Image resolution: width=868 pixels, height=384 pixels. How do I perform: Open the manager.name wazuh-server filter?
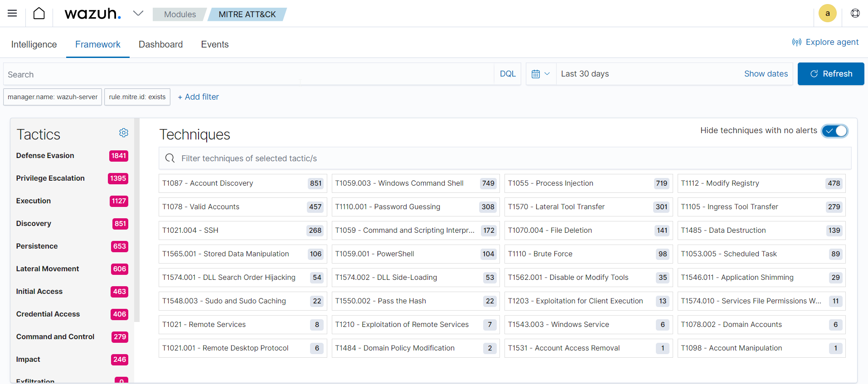click(53, 97)
